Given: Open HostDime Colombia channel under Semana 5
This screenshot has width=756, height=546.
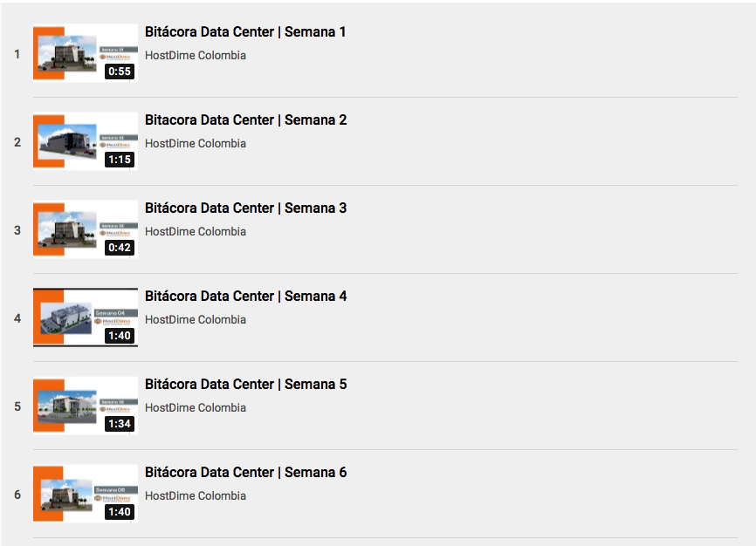Looking at the screenshot, I should (196, 408).
